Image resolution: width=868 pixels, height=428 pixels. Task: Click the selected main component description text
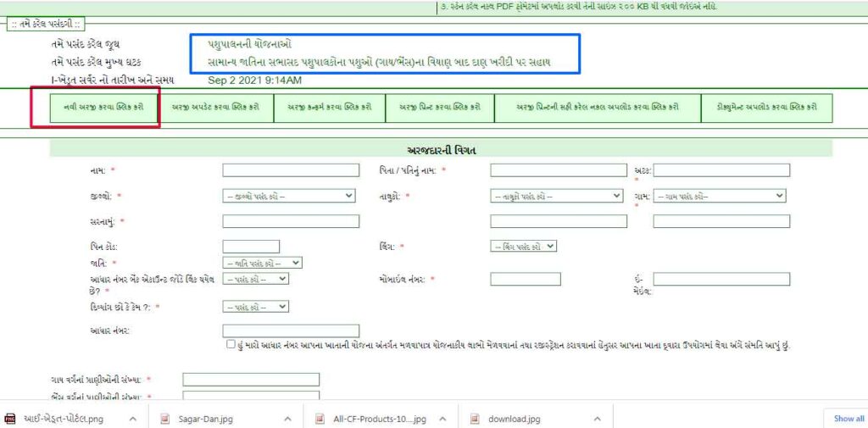(379, 63)
